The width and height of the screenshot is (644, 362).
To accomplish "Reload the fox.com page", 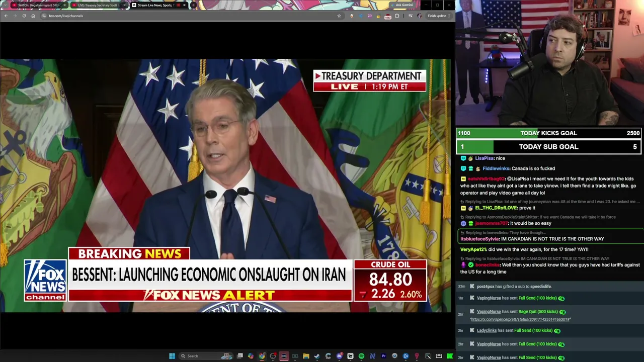I will coord(24,16).
